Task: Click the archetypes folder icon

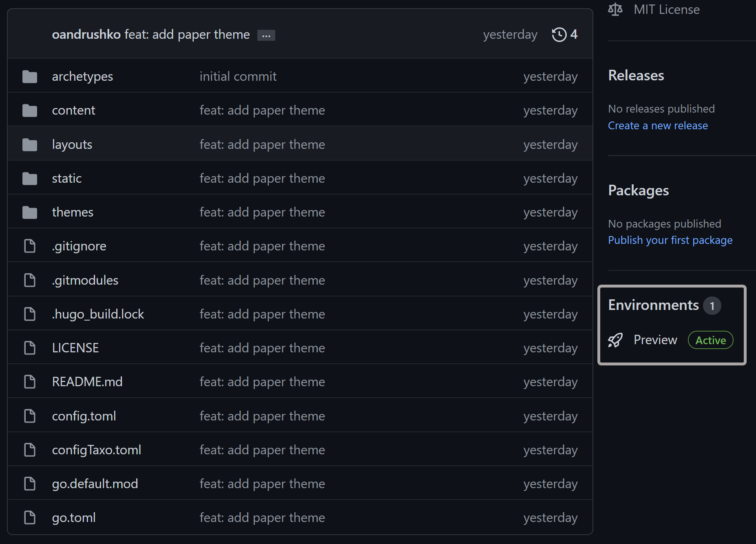Action: click(x=30, y=77)
